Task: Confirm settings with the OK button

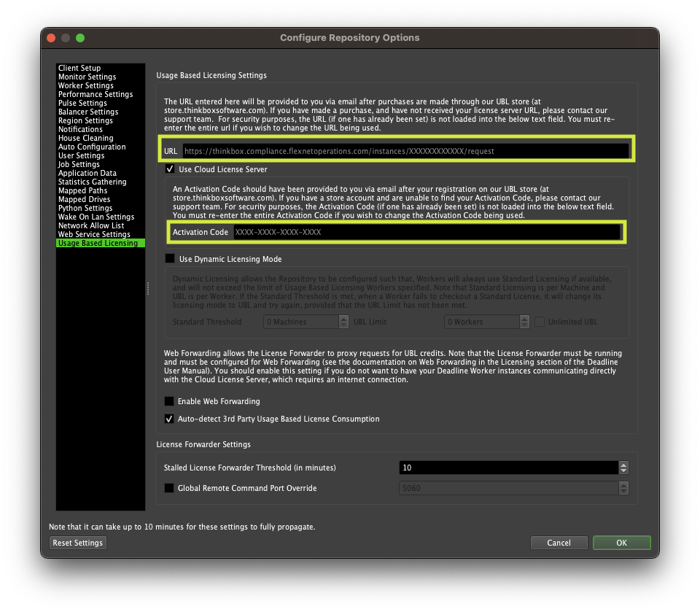Action: [622, 543]
